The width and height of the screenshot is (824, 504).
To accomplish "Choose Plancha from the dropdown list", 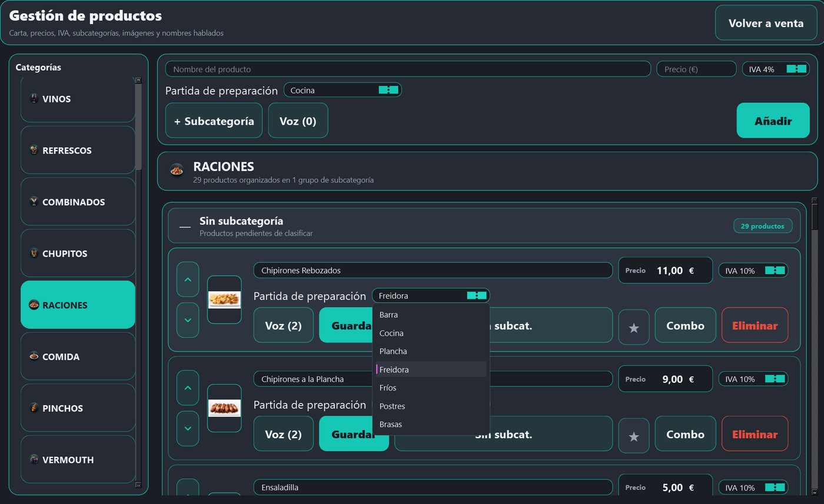I will 431,351.
